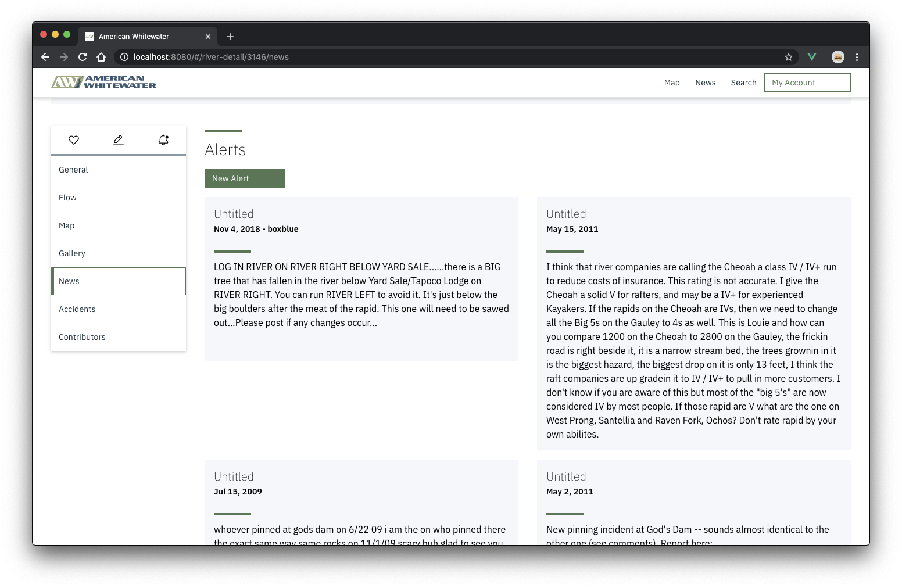902x588 pixels.
Task: Open the browser profile avatar
Action: 838,57
